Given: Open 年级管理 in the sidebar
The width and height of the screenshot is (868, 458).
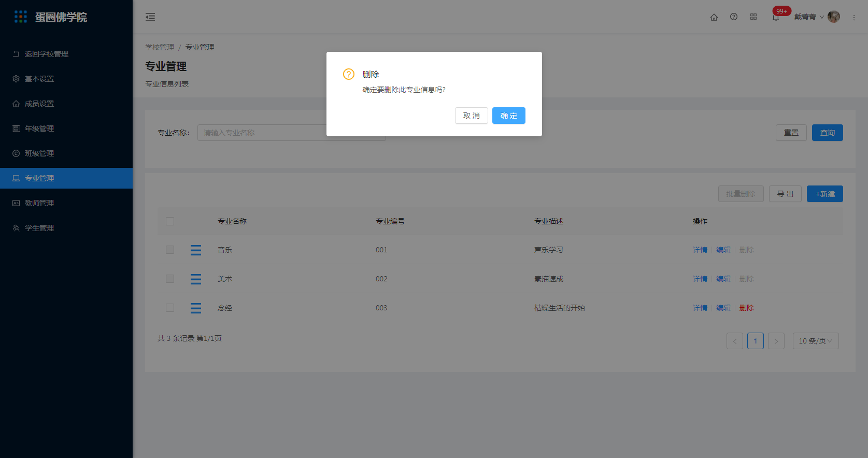Looking at the screenshot, I should tap(66, 128).
